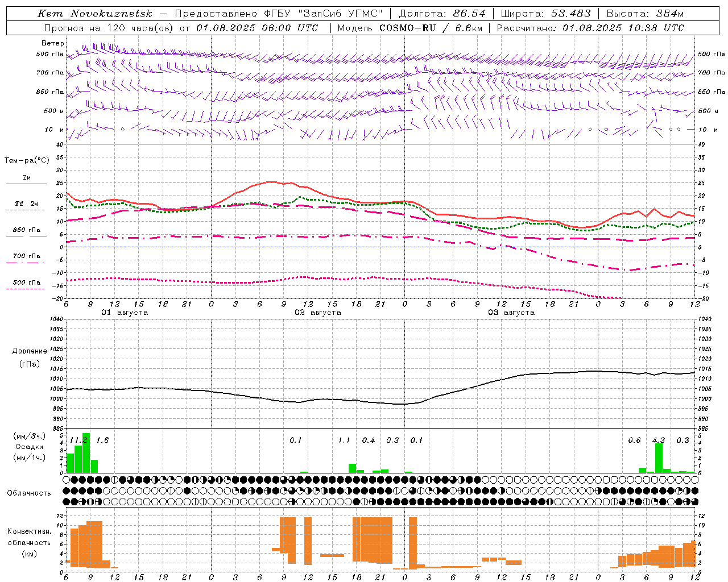Click the 2м temperature legend line
728x582 pixels.
click(26, 184)
